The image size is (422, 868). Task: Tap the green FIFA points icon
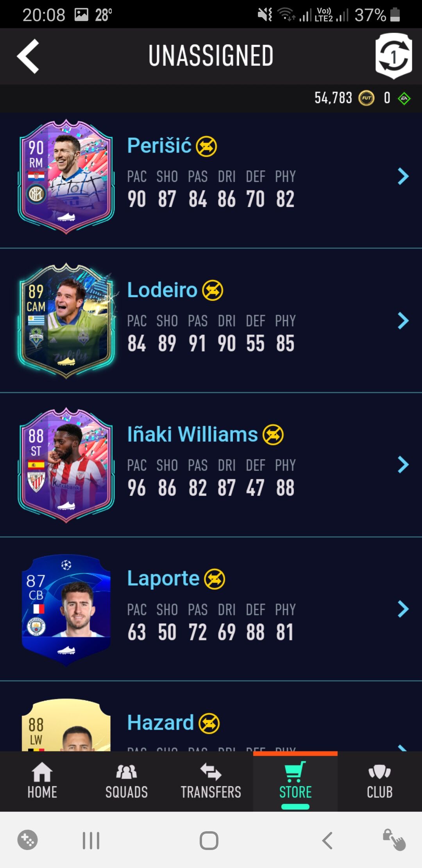(x=404, y=98)
